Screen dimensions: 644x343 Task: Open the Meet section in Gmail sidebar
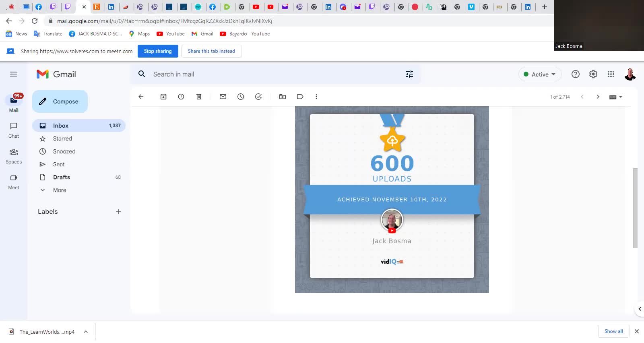14,182
